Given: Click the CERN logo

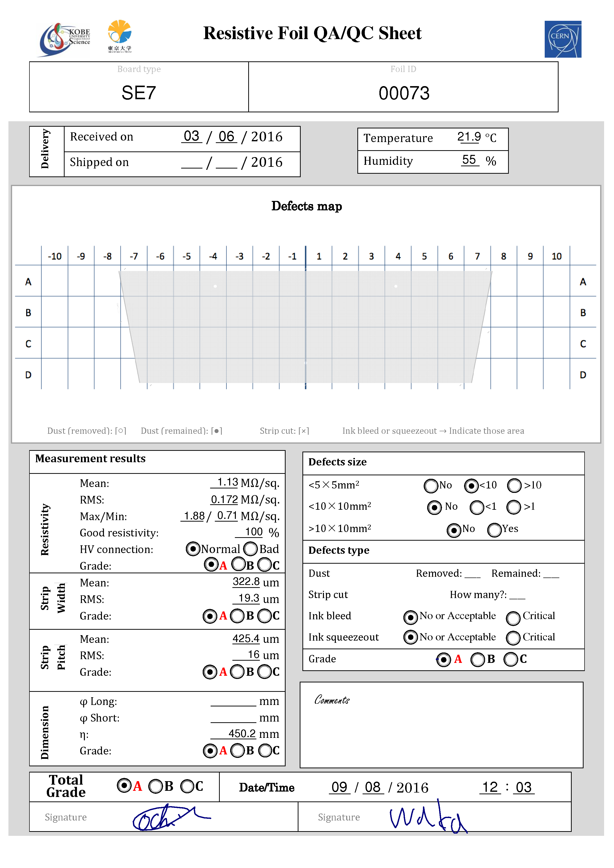Looking at the screenshot, I should tap(563, 39).
